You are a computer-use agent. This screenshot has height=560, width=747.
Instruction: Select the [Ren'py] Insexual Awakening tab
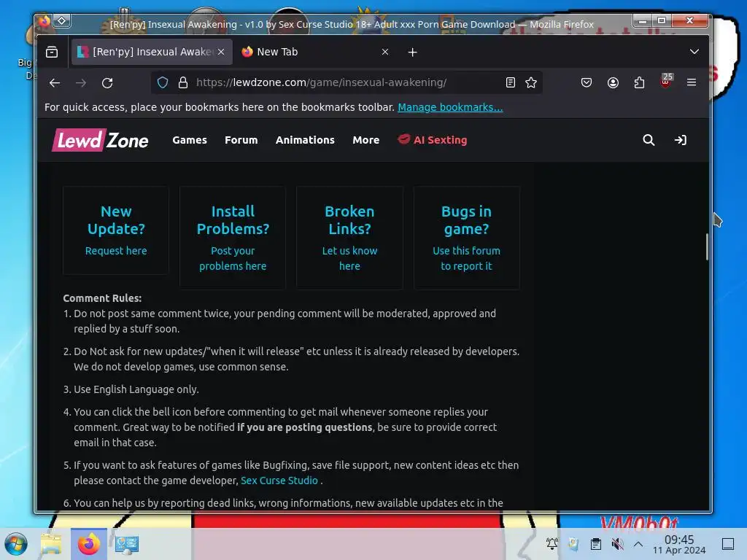tap(152, 52)
